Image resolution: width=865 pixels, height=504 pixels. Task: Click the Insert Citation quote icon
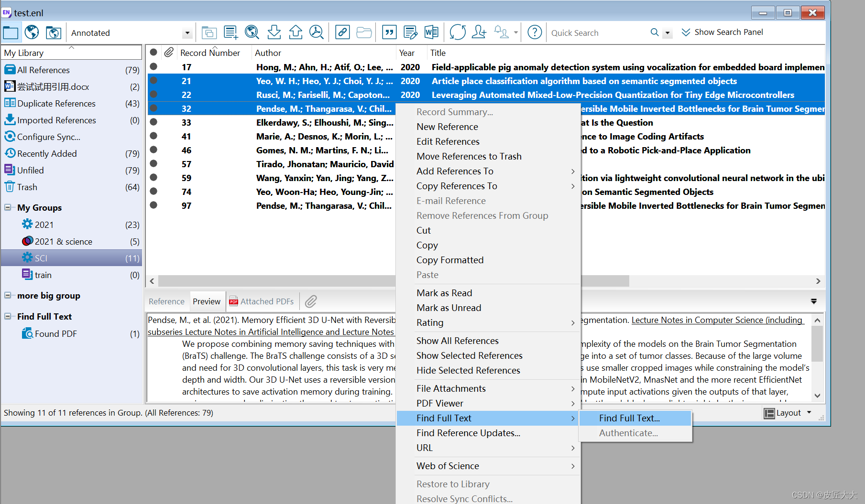[390, 32]
